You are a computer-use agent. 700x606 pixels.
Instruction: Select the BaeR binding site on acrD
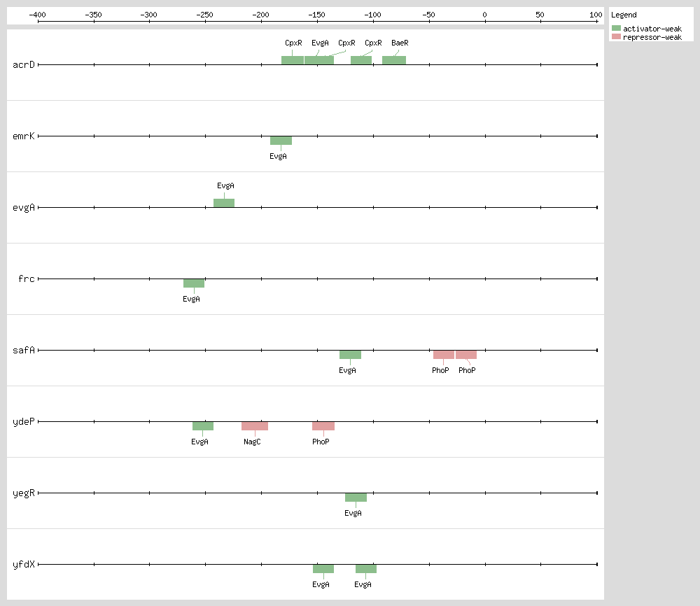(394, 60)
